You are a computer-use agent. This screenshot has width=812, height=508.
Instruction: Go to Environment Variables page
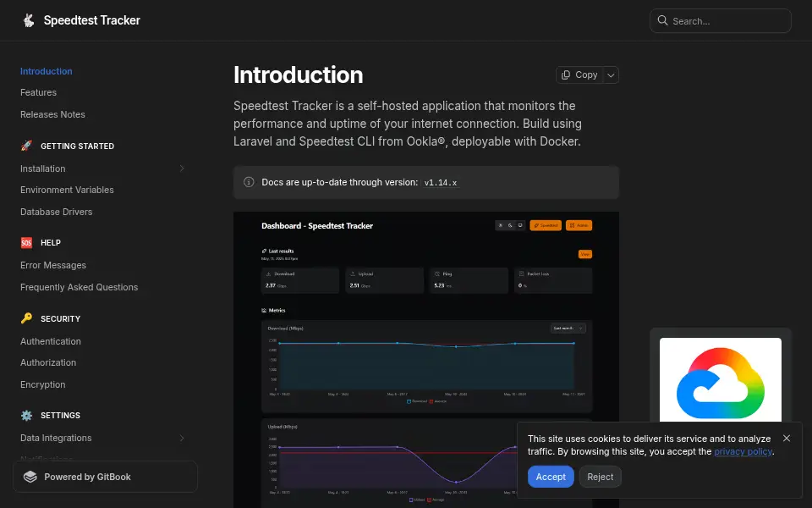(67, 190)
